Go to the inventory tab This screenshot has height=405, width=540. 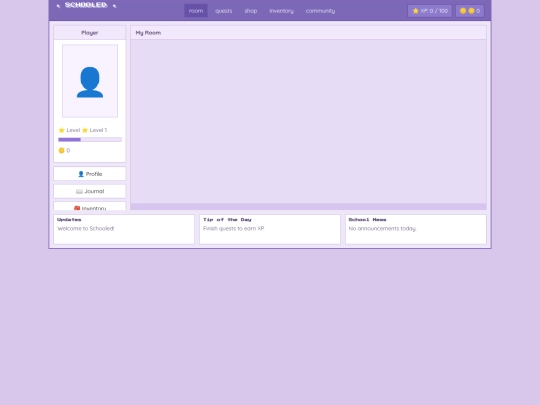pos(281,11)
